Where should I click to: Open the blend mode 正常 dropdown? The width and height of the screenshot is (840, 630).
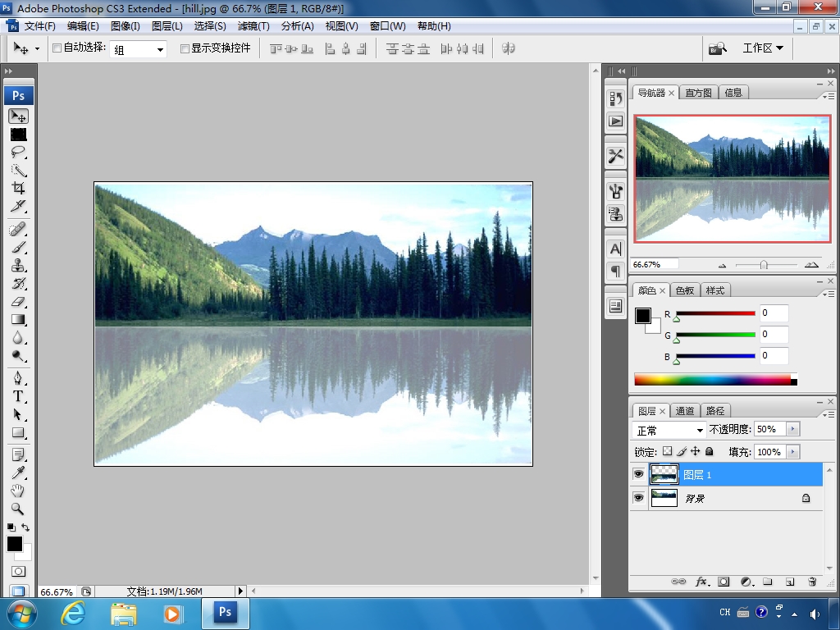click(669, 430)
